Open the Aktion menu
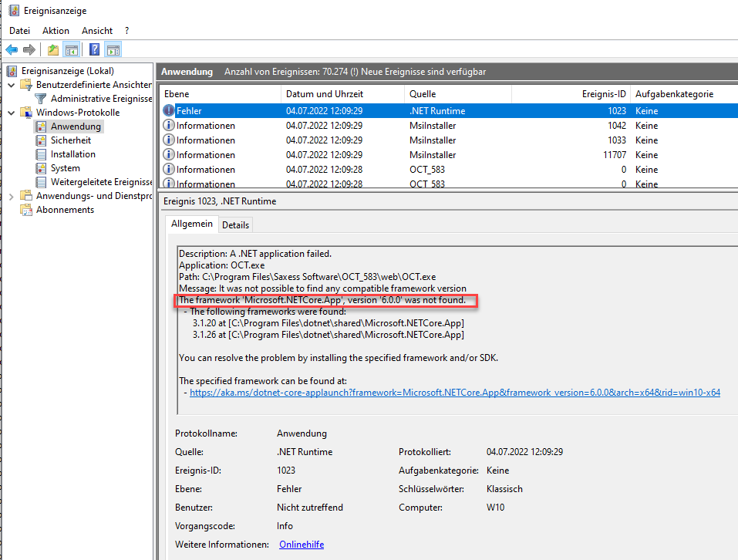The width and height of the screenshot is (738, 560). click(56, 31)
